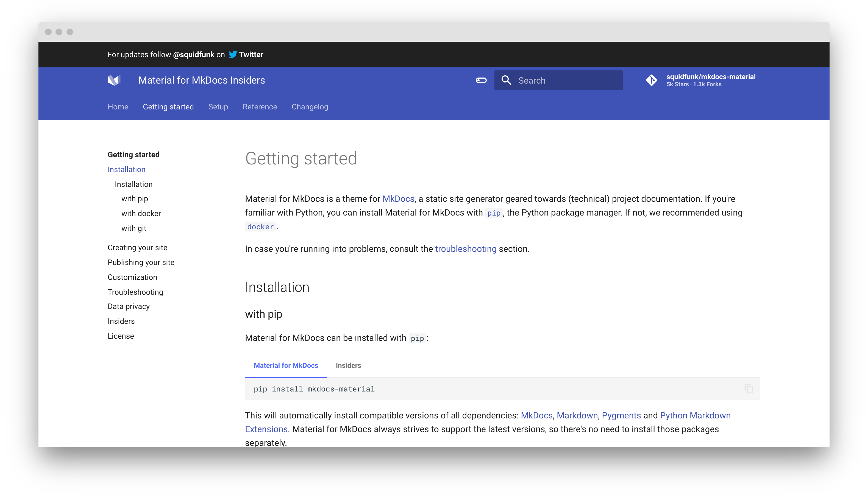Go to the Reference section
The image size is (868, 502).
coord(260,107)
